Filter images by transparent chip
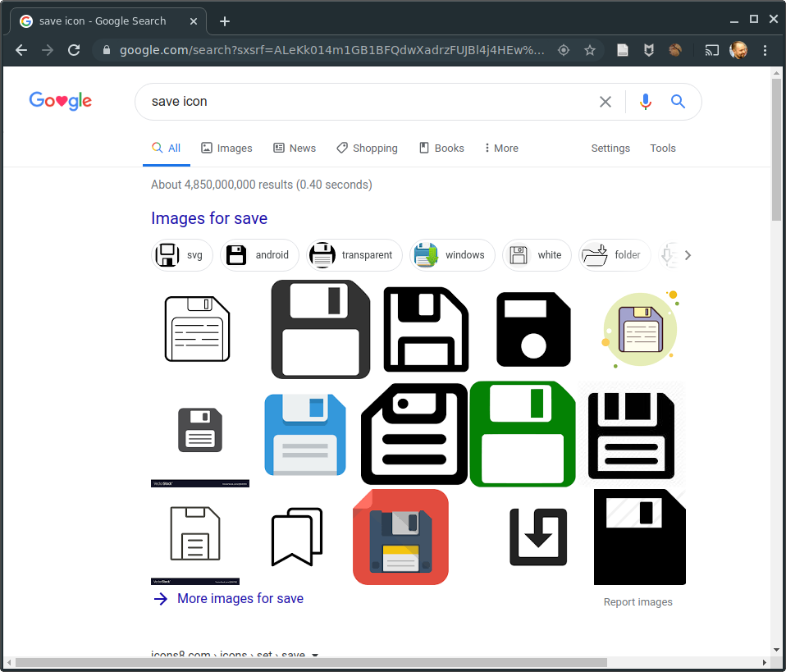 (x=354, y=255)
